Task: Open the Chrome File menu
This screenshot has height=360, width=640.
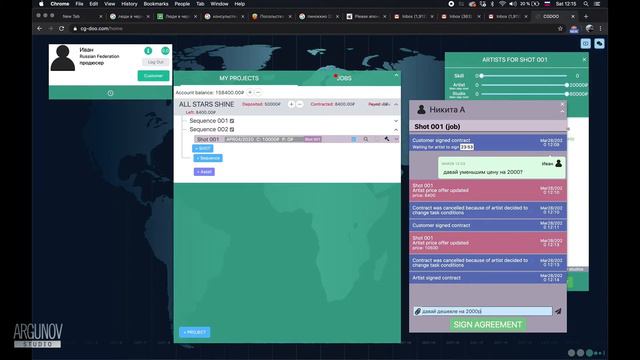Action: (79, 4)
